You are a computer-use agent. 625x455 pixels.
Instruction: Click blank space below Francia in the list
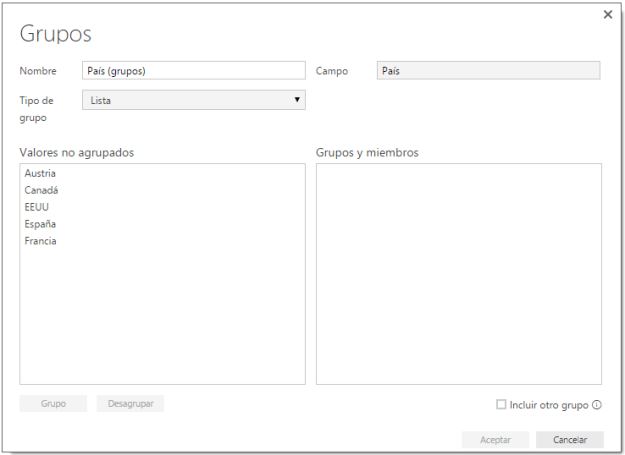(x=160, y=310)
